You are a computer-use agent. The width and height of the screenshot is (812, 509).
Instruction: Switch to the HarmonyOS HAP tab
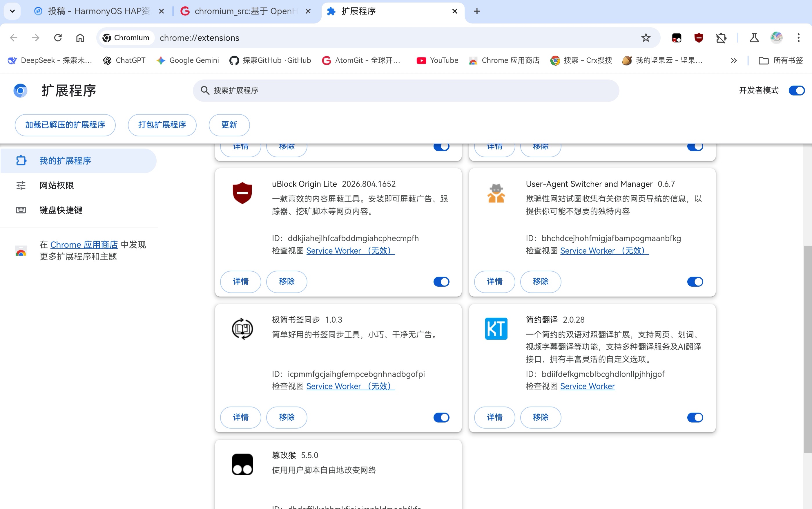tap(92, 11)
